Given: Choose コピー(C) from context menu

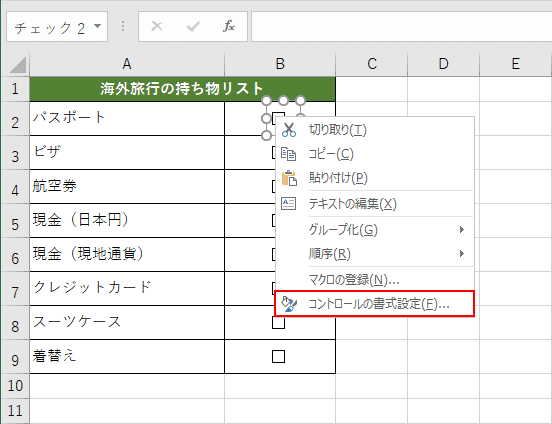Looking at the screenshot, I should pyautogui.click(x=375, y=154).
